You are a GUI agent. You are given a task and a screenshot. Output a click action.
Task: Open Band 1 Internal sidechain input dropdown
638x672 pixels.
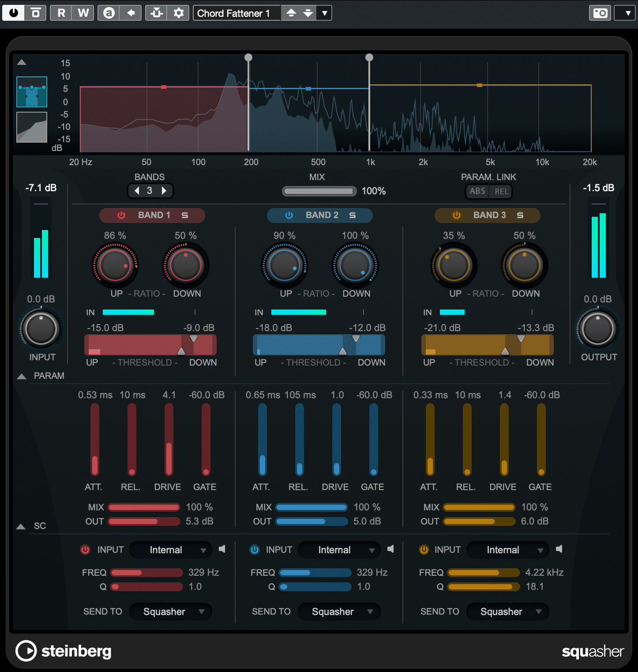pos(170,550)
